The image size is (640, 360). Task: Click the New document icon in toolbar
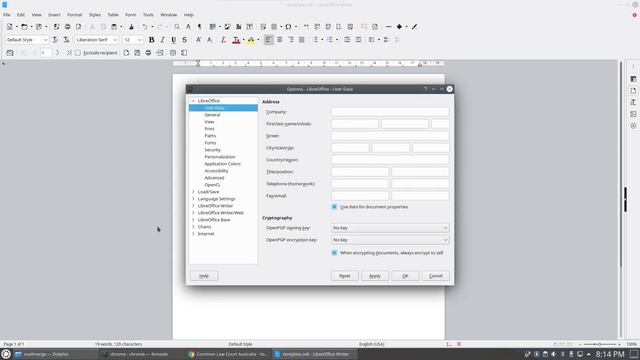point(10,27)
